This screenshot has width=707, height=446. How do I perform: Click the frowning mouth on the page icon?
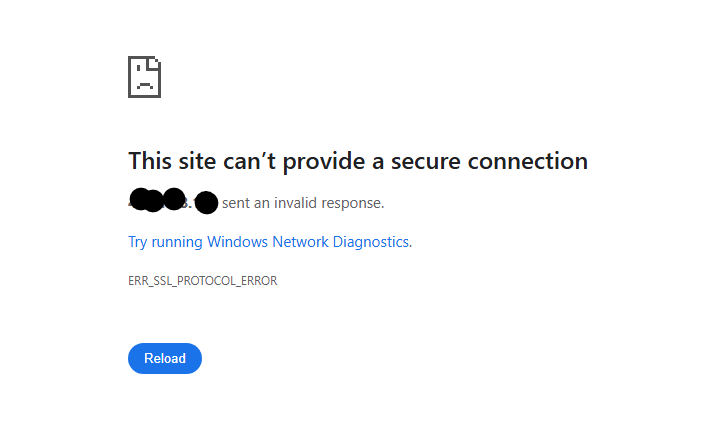coord(144,86)
